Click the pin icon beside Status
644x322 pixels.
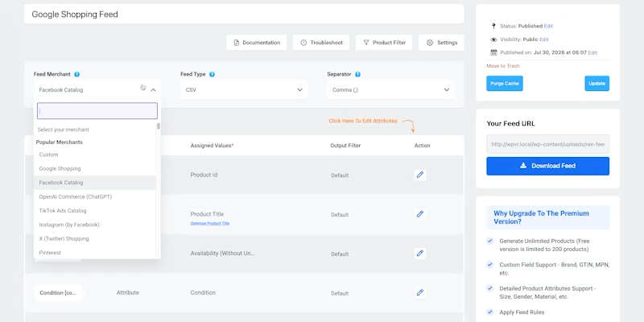pos(493,26)
